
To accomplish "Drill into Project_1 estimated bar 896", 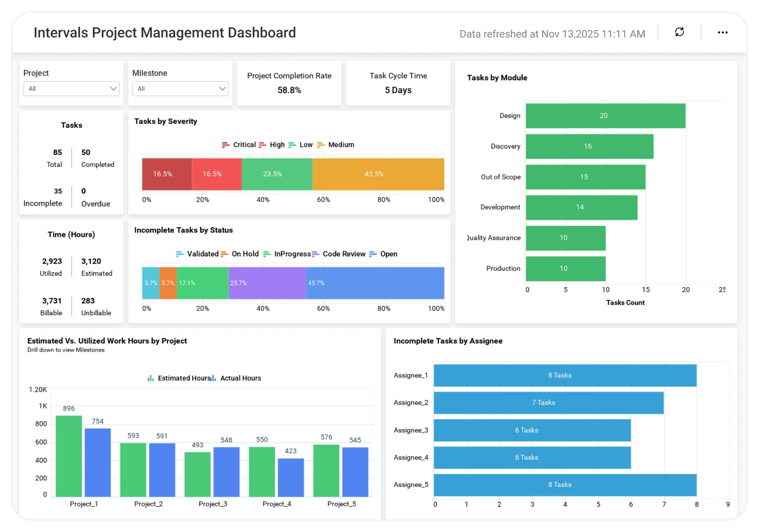I will click(69, 456).
